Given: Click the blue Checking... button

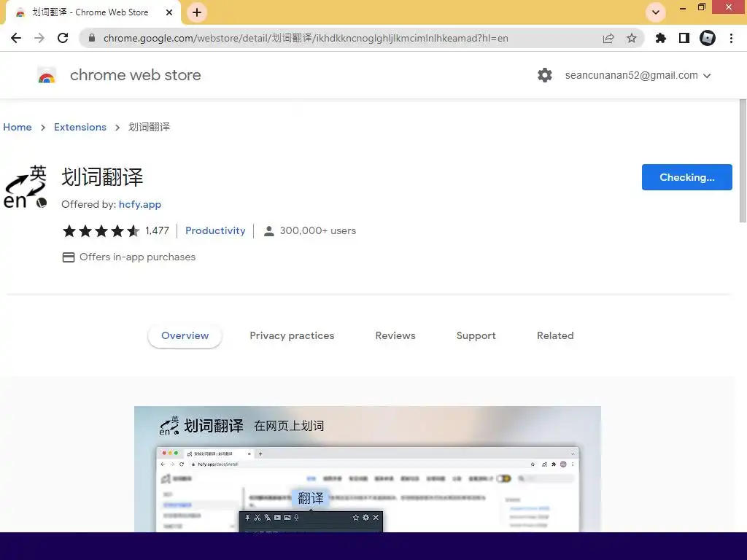Looking at the screenshot, I should (x=686, y=177).
